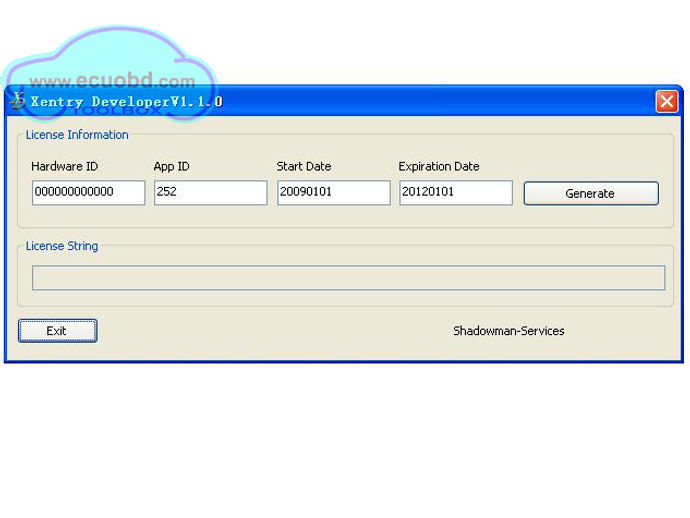This screenshot has height=518, width=690.
Task: Click the License String group heading
Action: (62, 246)
